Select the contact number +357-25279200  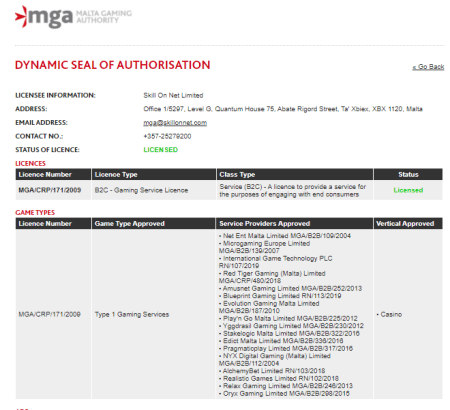pos(167,136)
